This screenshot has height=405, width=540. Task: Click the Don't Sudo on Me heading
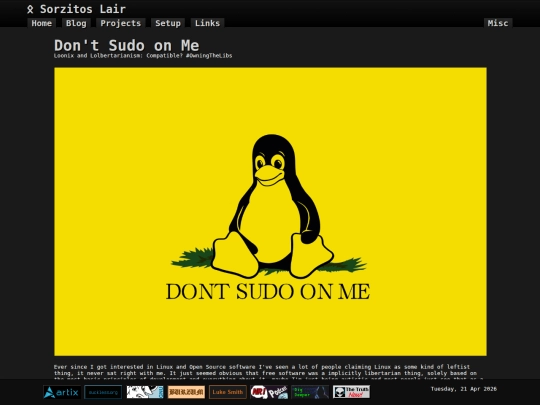tap(126, 45)
